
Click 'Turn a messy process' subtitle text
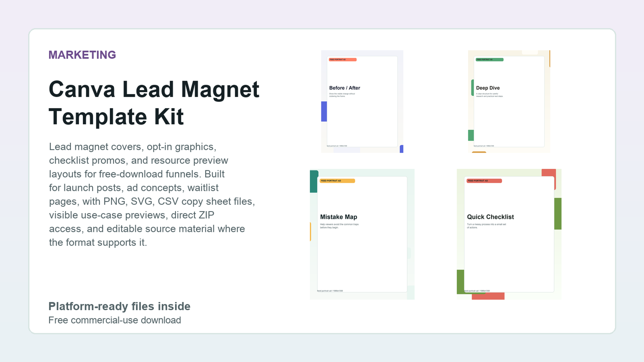click(x=486, y=226)
